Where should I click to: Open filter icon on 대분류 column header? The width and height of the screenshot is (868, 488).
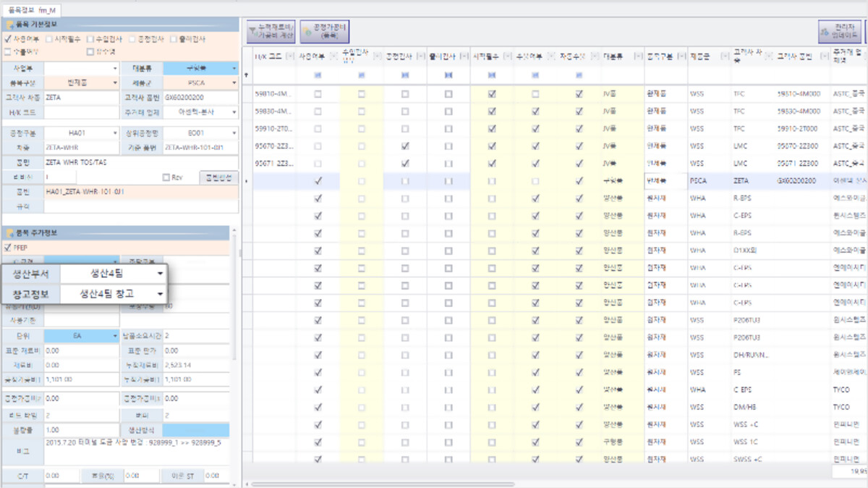coord(637,56)
